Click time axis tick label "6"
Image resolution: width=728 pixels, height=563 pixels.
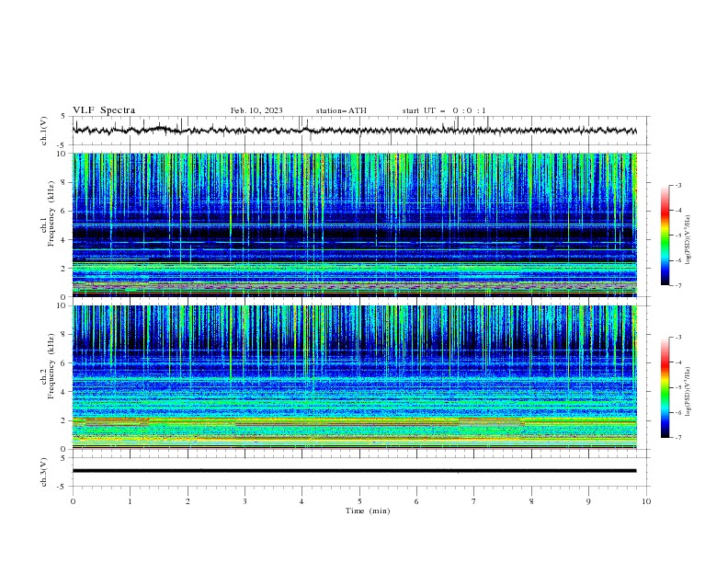pos(416,501)
